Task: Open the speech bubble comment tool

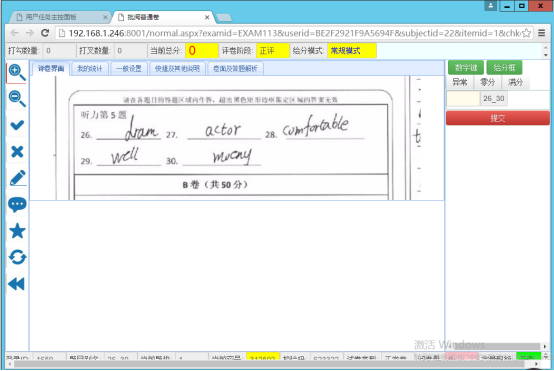Action: (17, 205)
